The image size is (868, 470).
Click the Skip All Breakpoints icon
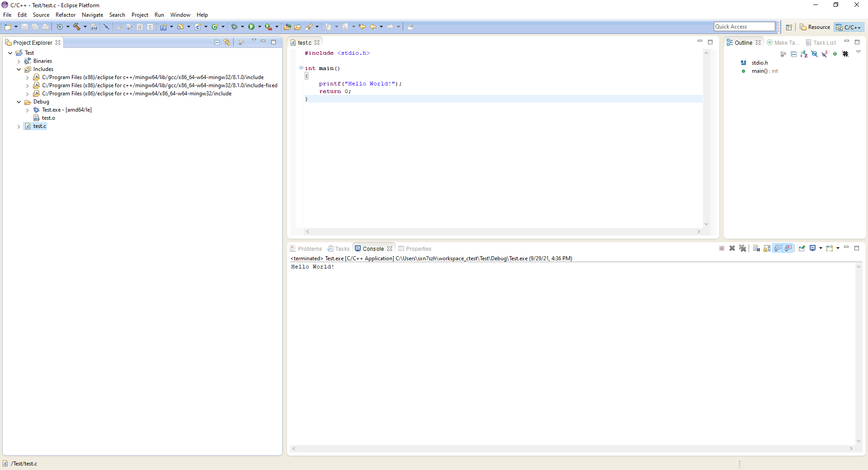pos(107,27)
